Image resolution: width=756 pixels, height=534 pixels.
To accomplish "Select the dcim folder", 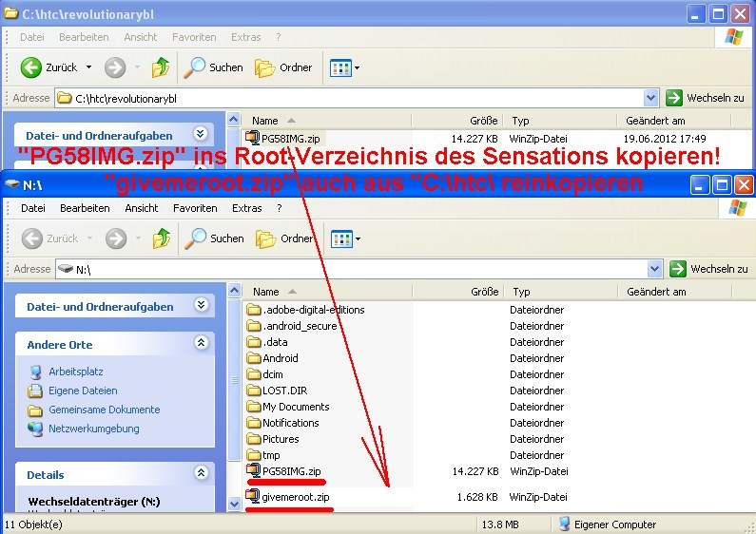I will [272, 374].
